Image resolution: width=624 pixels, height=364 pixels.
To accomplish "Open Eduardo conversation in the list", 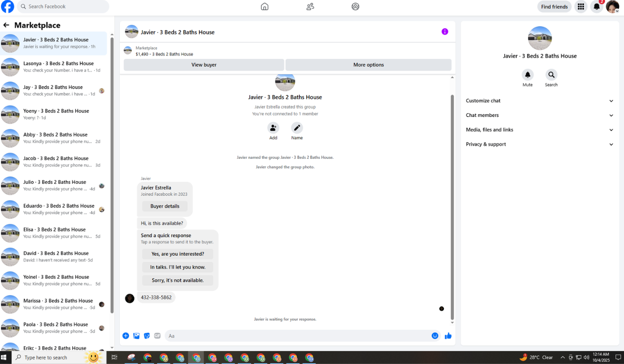I will [54, 209].
